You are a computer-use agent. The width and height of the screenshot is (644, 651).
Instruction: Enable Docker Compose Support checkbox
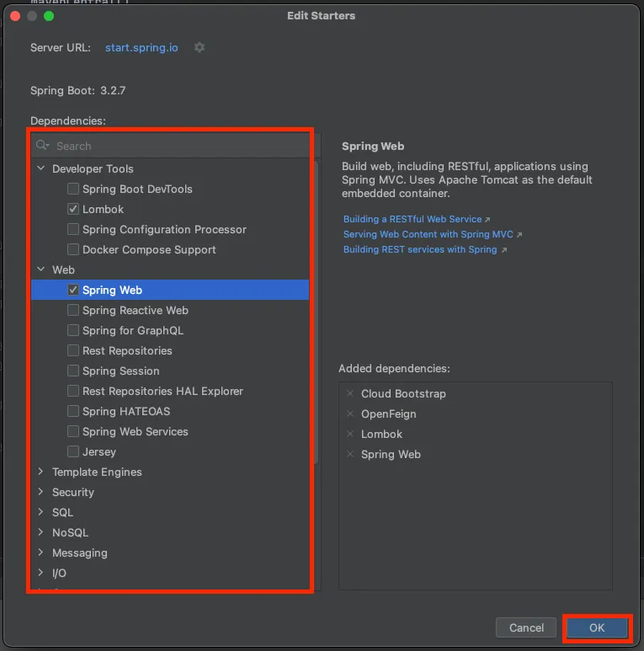(73, 249)
